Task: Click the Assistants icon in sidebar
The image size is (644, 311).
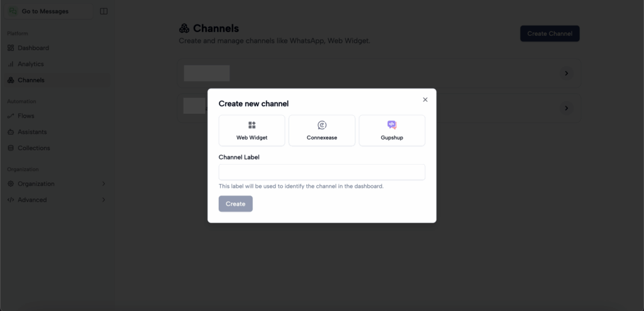Action: click(11, 132)
